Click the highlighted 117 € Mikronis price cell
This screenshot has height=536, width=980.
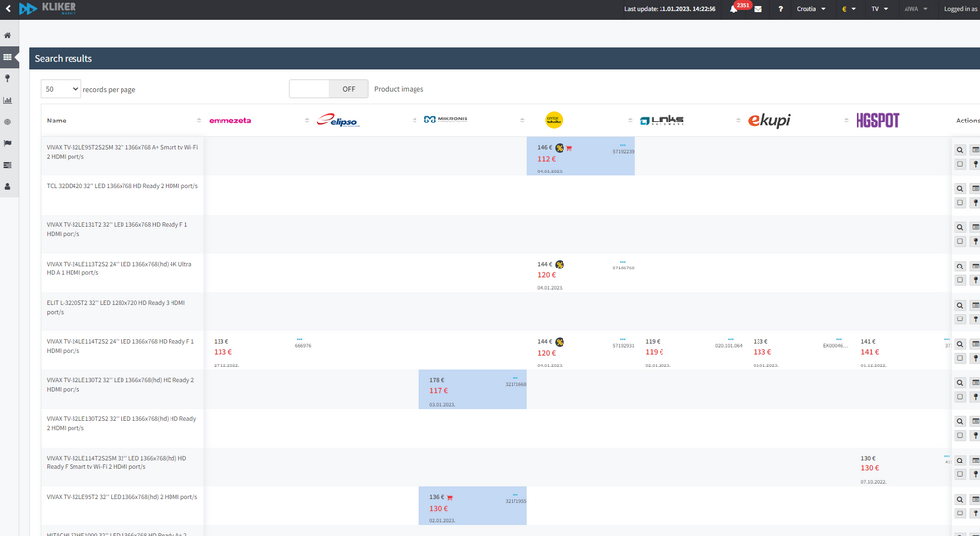click(x=472, y=389)
